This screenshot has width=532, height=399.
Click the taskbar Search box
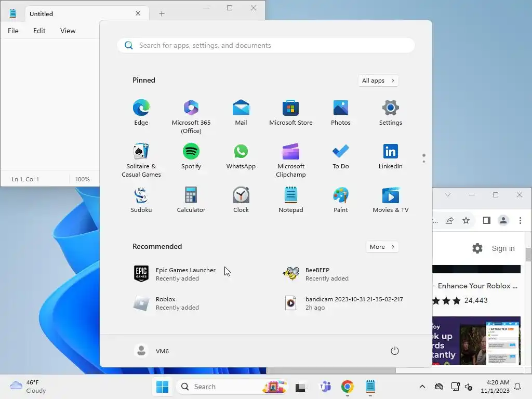tap(232, 387)
